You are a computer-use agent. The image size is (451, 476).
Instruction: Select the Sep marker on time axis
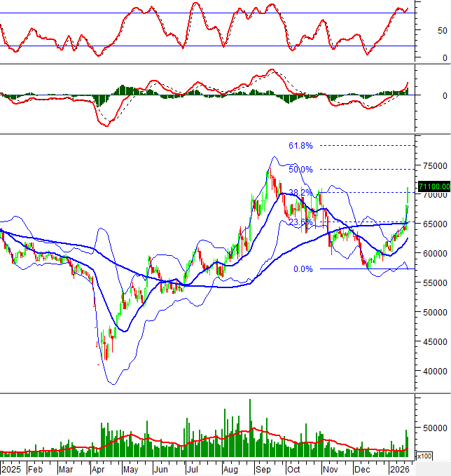click(263, 469)
